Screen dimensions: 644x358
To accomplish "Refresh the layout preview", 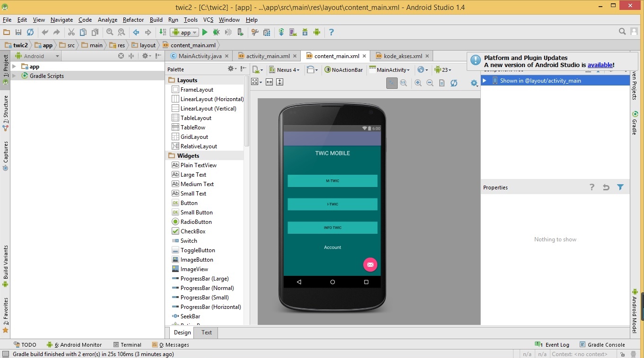I will click(454, 83).
